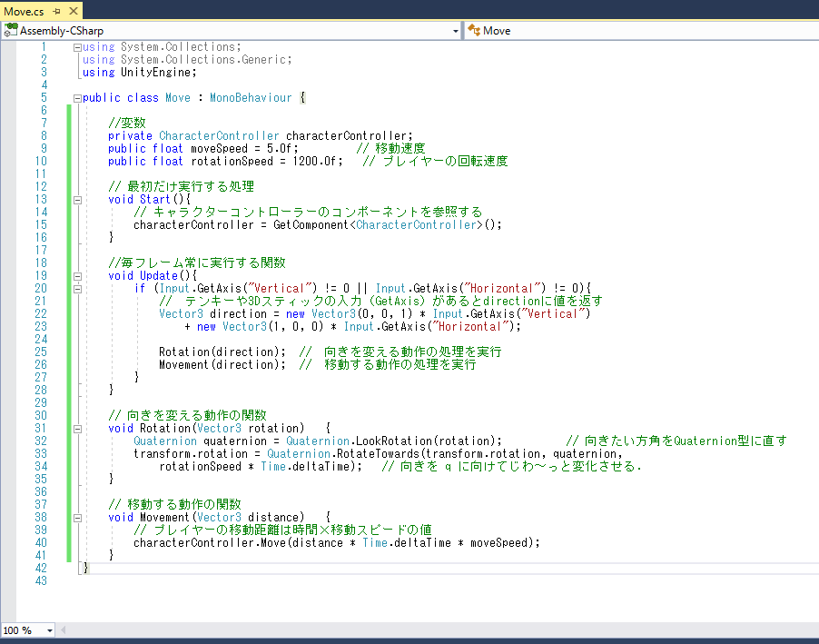
Task: Click the closing brace on line 42
Action: 86,568
